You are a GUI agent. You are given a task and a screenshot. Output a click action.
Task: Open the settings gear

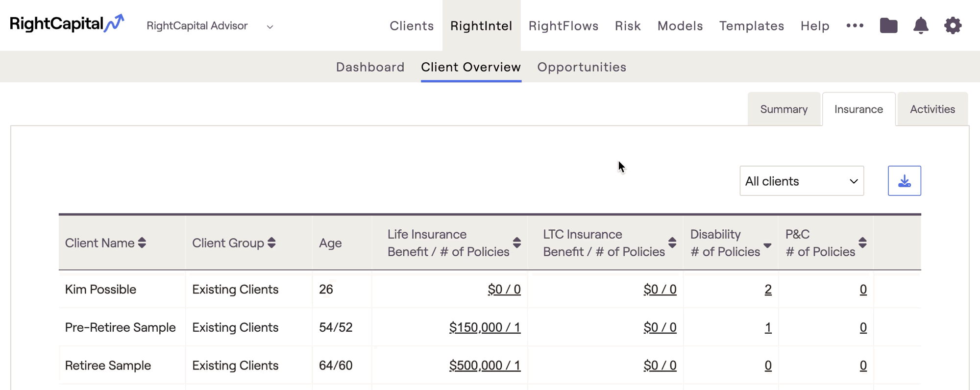[953, 25]
